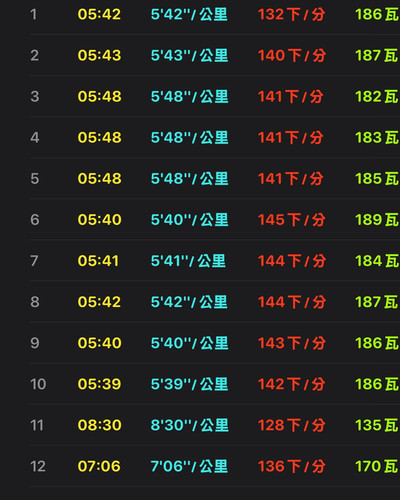Screen dimensions: 400x500
Task: Click cadence 132下/分 in split 1
Action: [291, 14]
